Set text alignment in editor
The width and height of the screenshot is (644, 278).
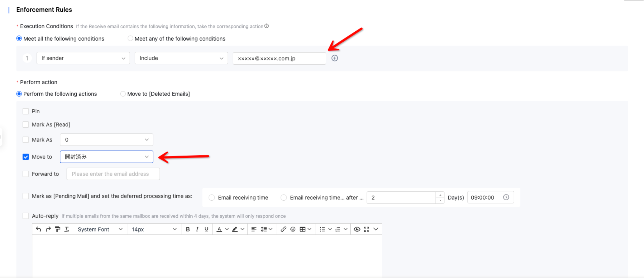click(254, 229)
